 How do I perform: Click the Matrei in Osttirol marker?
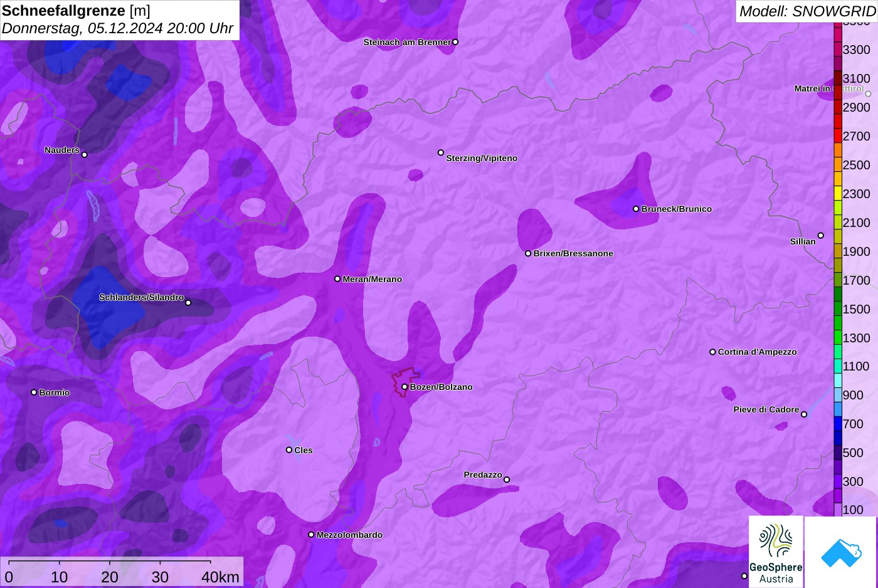pos(869,94)
